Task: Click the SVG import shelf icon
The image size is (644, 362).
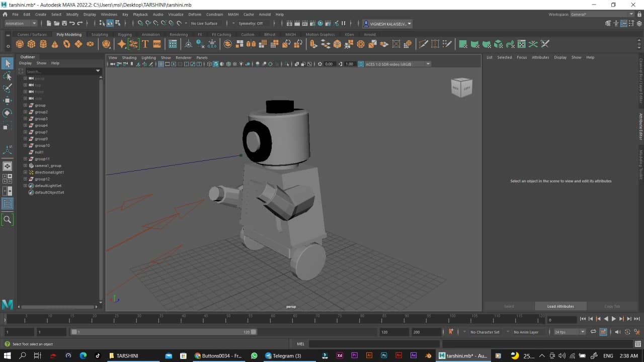Action: coord(156,44)
